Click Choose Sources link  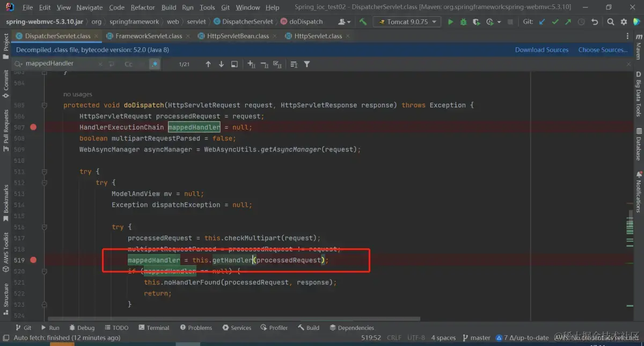point(603,49)
